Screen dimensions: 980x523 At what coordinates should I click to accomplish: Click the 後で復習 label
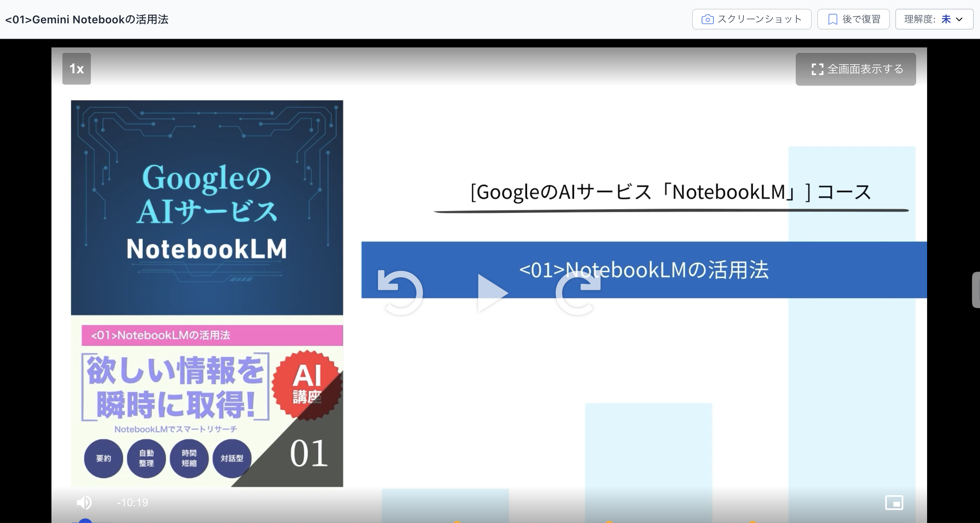(861, 19)
